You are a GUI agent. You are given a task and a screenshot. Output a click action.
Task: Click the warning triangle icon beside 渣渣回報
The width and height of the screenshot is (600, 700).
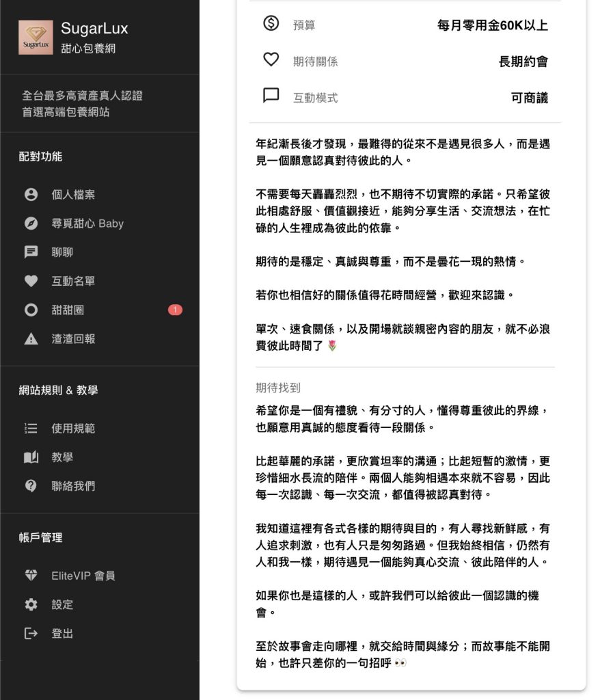(31, 339)
